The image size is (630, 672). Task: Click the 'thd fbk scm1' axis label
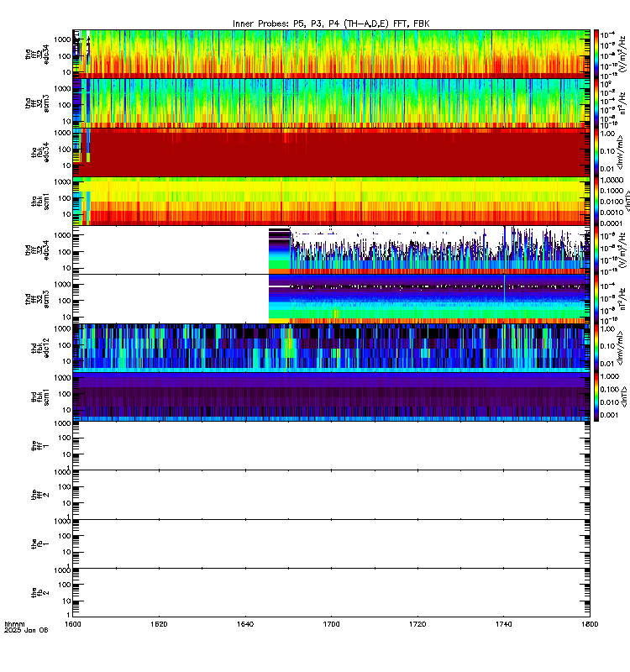[40, 396]
